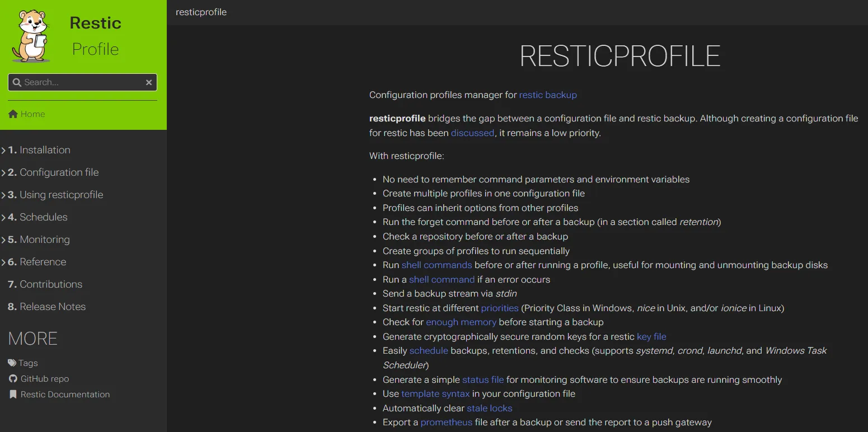Click 'Create multiple profiles in one configuration file'
The image size is (868, 432).
[x=484, y=194]
